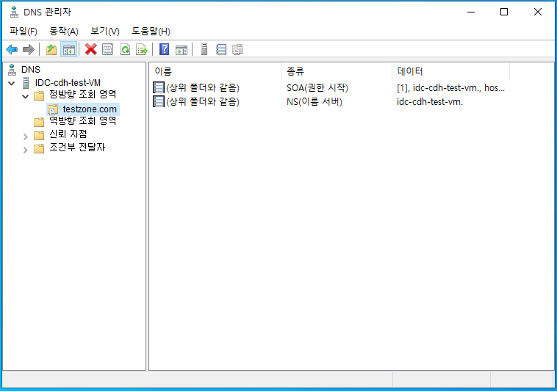Viewport: 557px width, 392px height.
Task: Select 신뢰 지점 tree label
Action: 68,134
